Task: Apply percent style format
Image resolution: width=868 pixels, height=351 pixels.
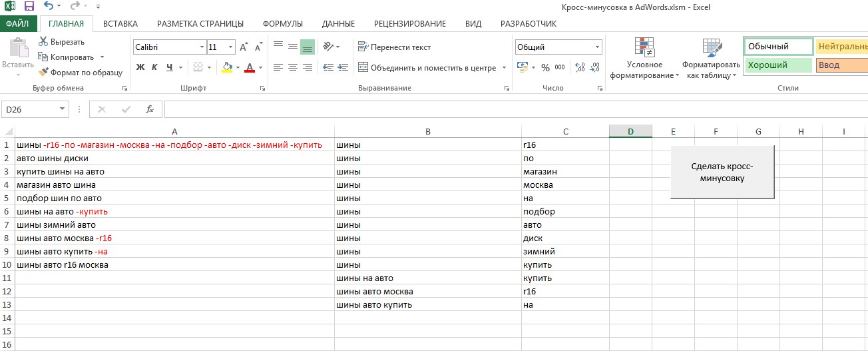Action: (545, 67)
